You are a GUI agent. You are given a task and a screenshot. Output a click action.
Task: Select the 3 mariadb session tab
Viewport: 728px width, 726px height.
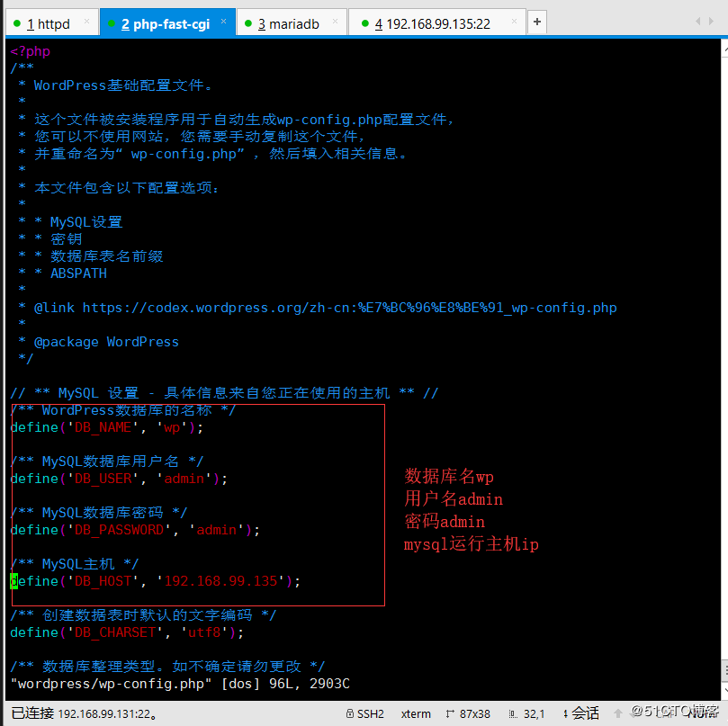[x=290, y=23]
